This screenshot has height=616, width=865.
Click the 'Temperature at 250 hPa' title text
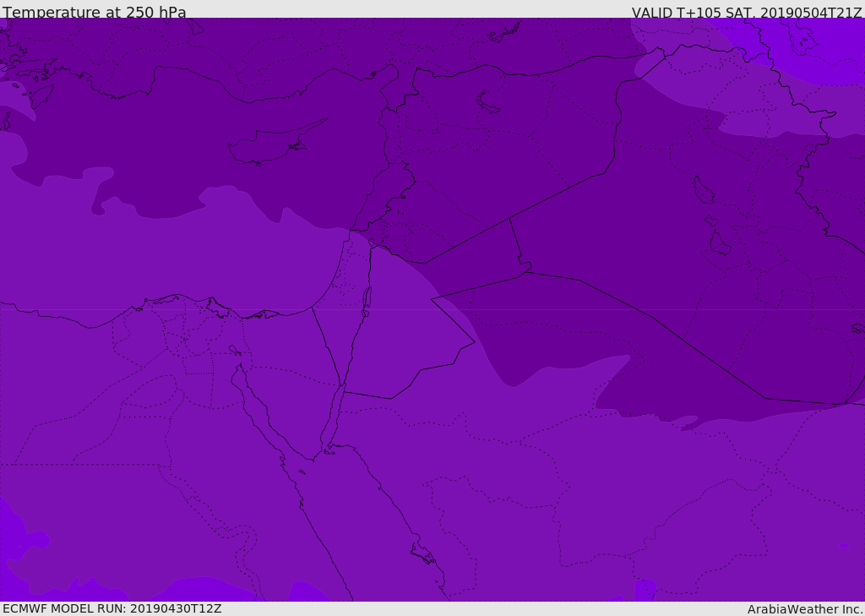pyautogui.click(x=95, y=12)
